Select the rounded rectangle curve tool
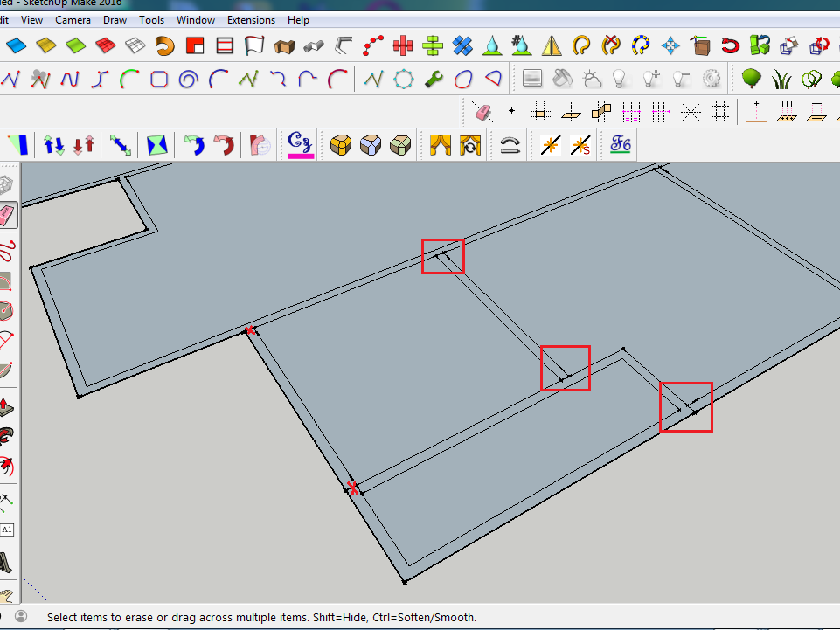 click(159, 80)
